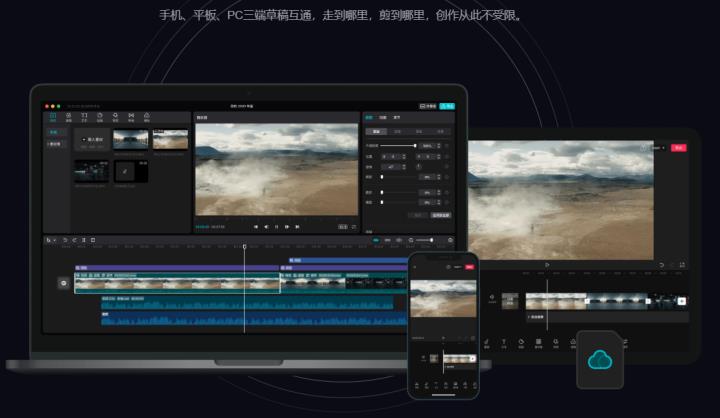
Task: Click the cloud sync icon badge
Action: tap(600, 360)
